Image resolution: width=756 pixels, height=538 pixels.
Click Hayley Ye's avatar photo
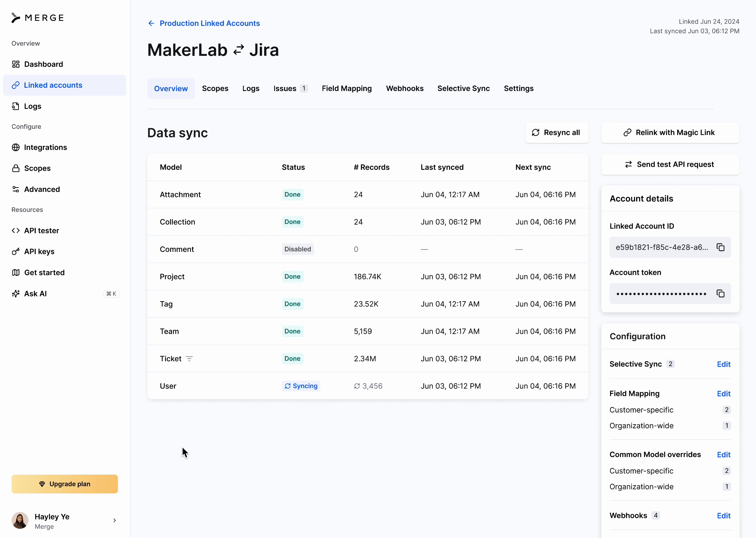pos(20,520)
